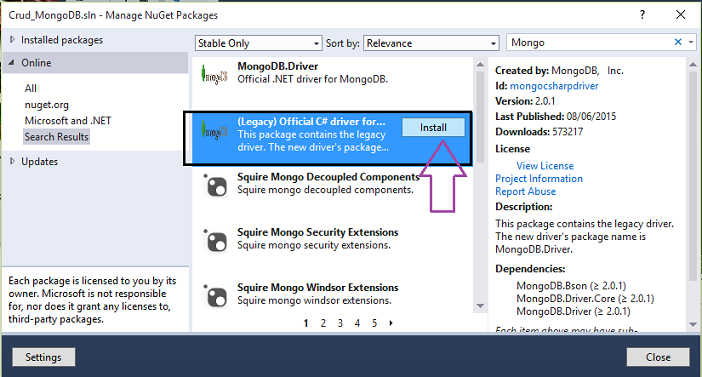
Task: Click the MongoDB.Driver.Core dependency line
Action: [585, 299]
